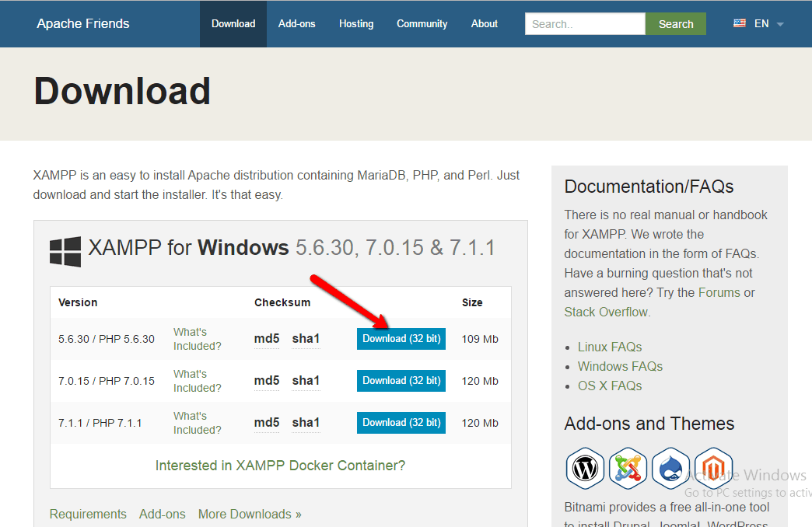Click the 'Checksum' column header

pos(282,302)
